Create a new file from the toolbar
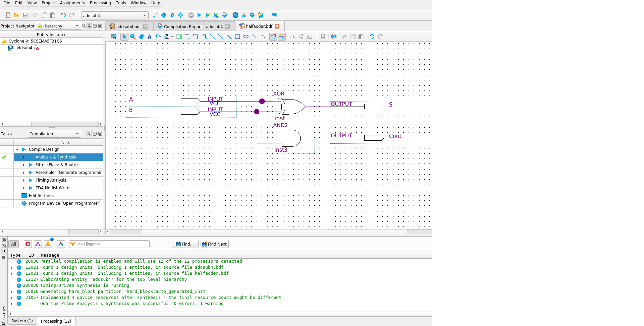 point(8,15)
